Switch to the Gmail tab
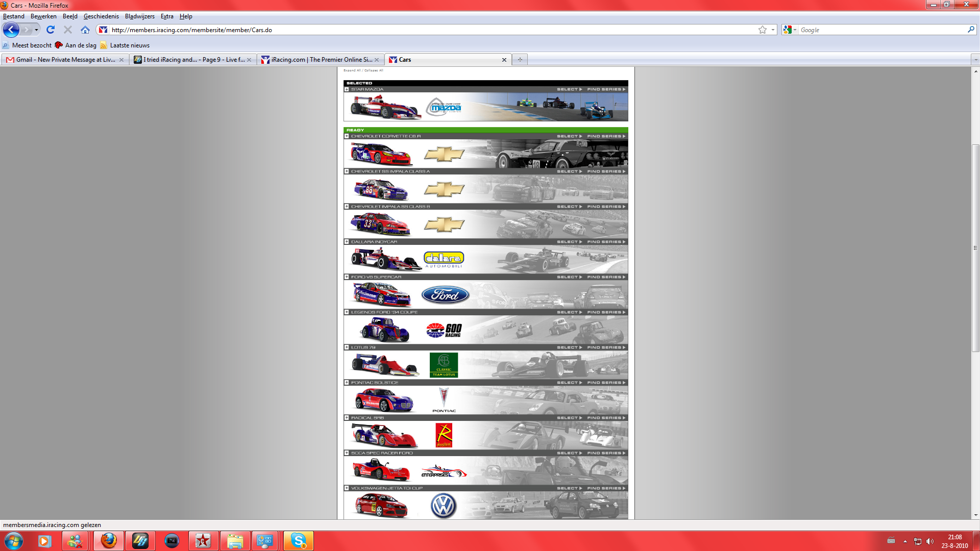Image resolution: width=980 pixels, height=551 pixels. tap(65, 60)
